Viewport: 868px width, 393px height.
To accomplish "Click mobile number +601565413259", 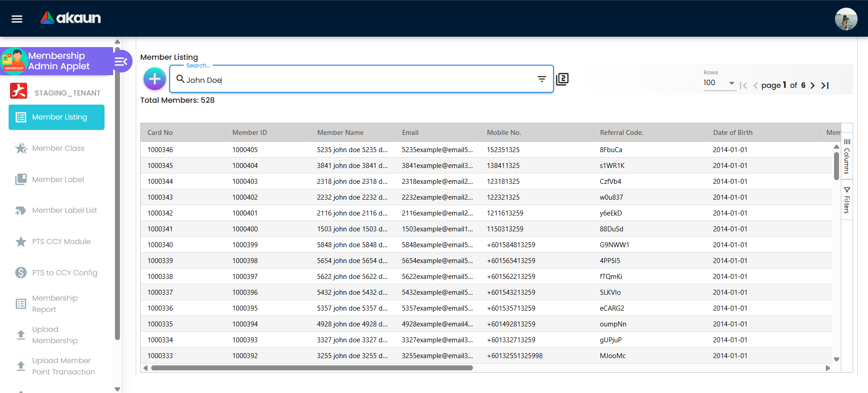I will pyautogui.click(x=511, y=261).
